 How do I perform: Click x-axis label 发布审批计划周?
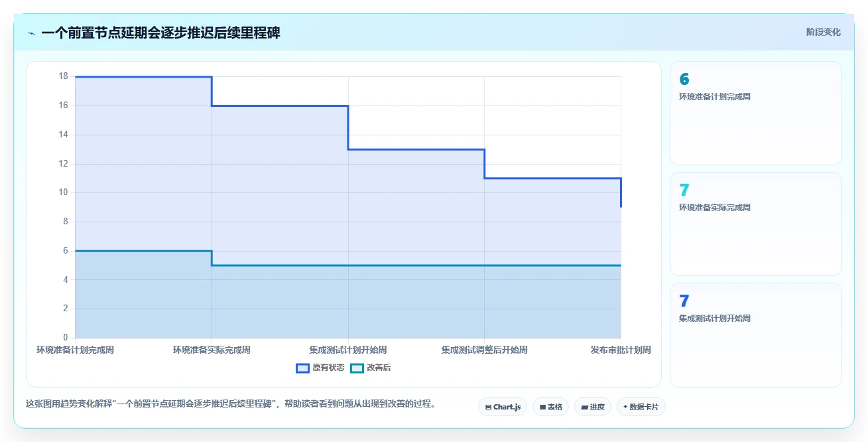(621, 350)
